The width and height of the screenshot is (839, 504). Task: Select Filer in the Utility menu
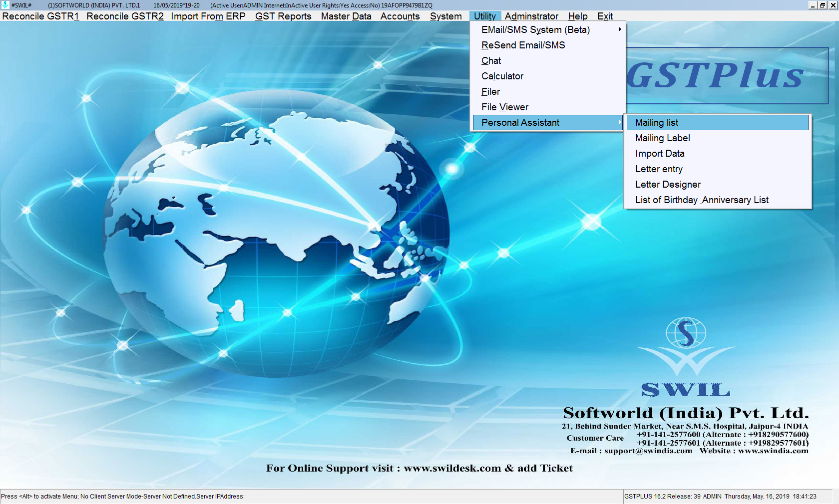coord(548,92)
